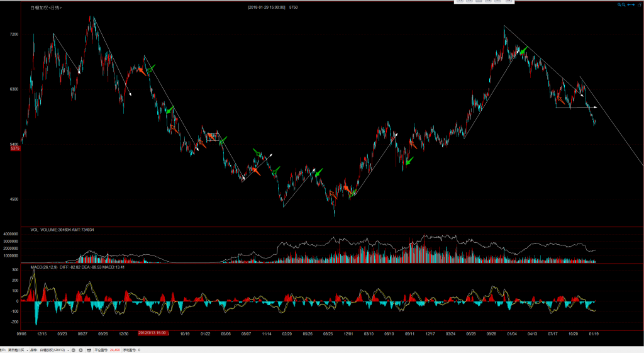Click the plus circle button in status bar

(80, 349)
